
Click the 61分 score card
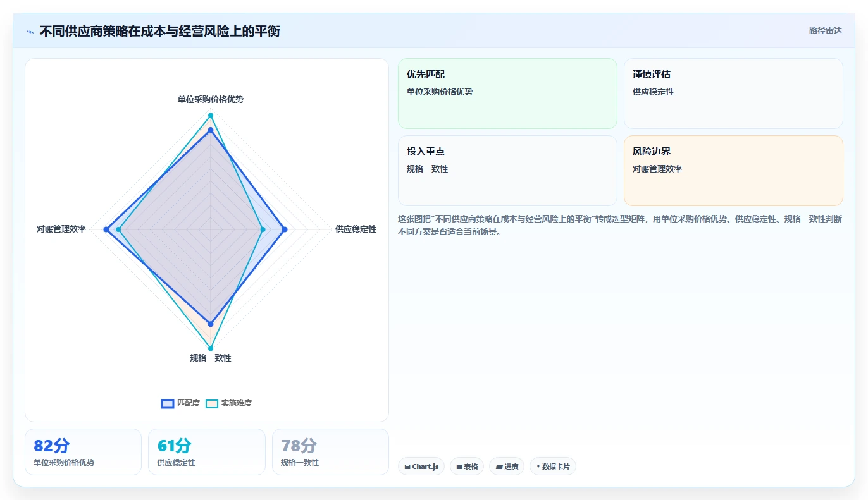tap(207, 452)
